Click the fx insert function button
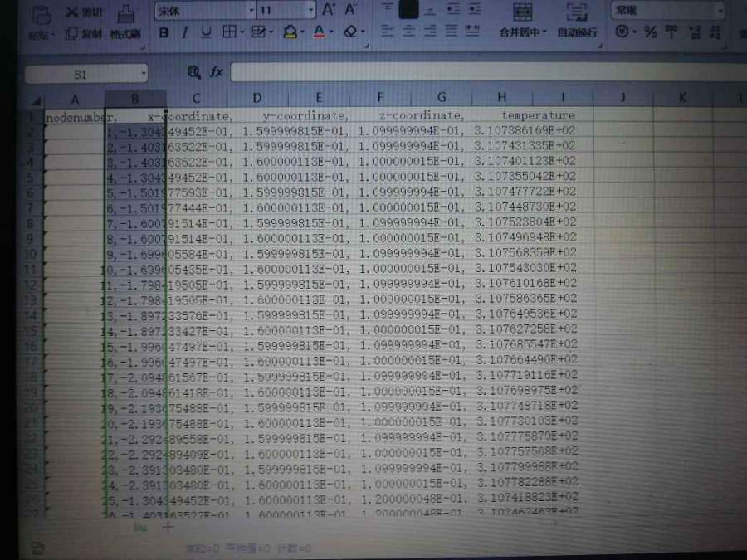This screenshot has width=747, height=560. pyautogui.click(x=217, y=72)
